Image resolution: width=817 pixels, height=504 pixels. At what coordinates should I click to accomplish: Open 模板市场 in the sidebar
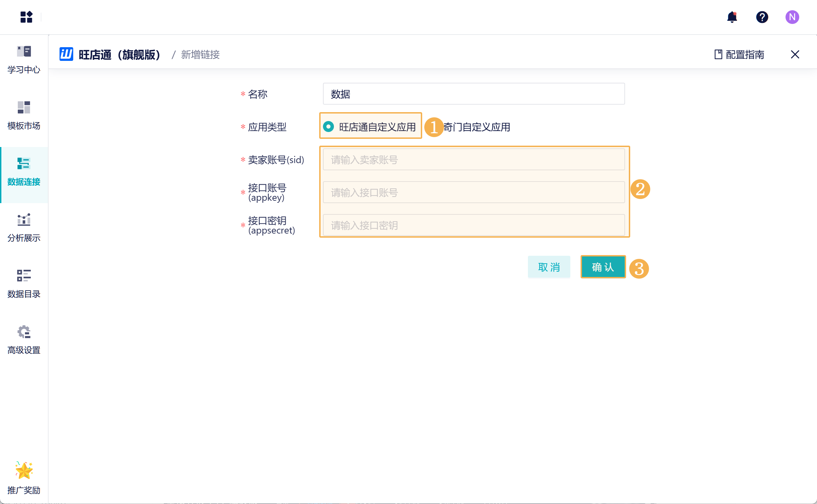24,116
